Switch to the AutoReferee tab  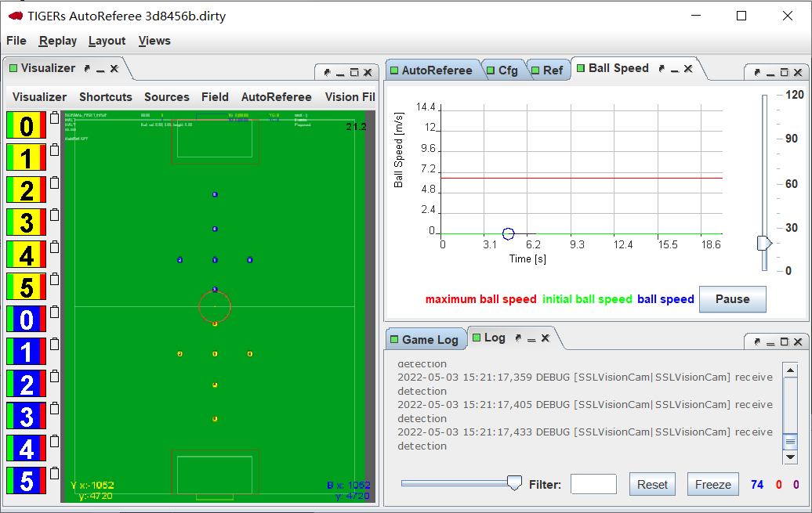[x=437, y=70]
